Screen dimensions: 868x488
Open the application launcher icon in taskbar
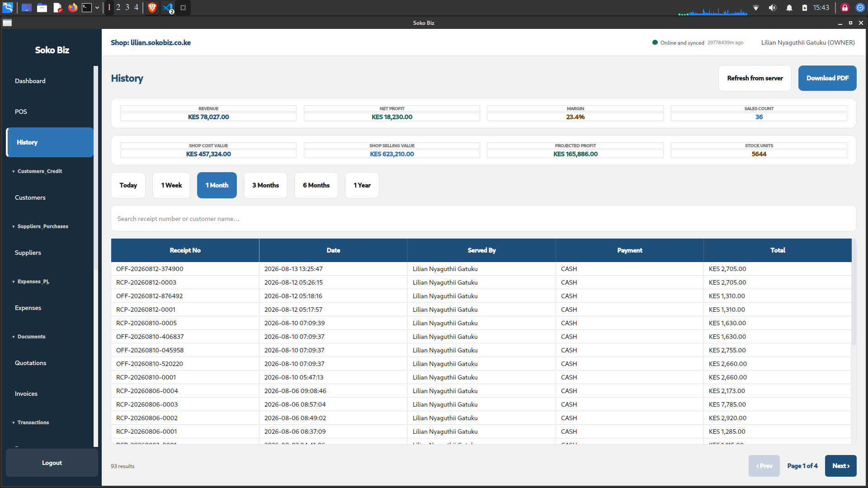tap(8, 8)
